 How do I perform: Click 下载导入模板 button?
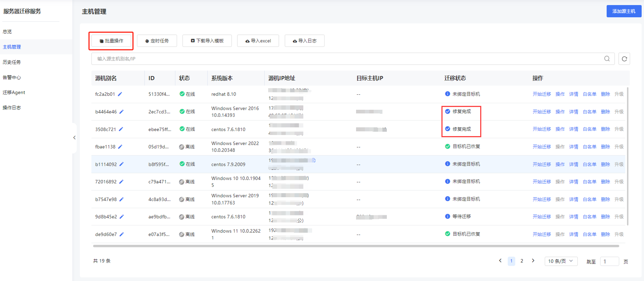pyautogui.click(x=207, y=41)
